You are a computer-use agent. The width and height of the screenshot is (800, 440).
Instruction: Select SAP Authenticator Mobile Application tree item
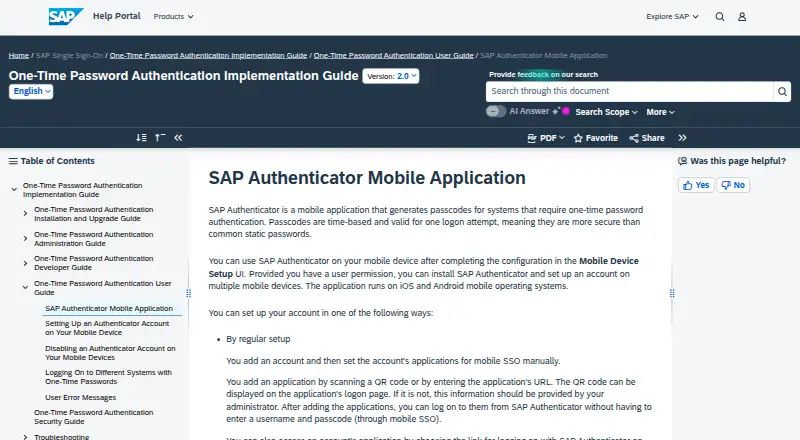pyautogui.click(x=109, y=309)
